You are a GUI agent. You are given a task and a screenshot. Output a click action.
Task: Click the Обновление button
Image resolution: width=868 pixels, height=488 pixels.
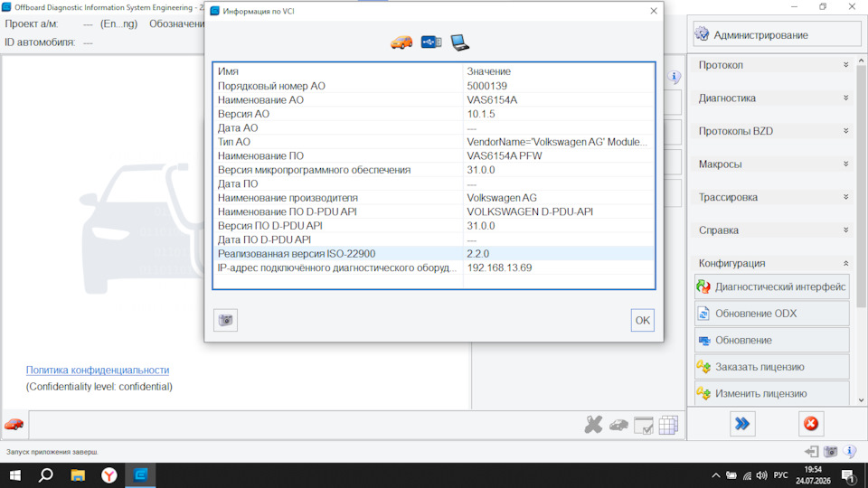point(771,340)
